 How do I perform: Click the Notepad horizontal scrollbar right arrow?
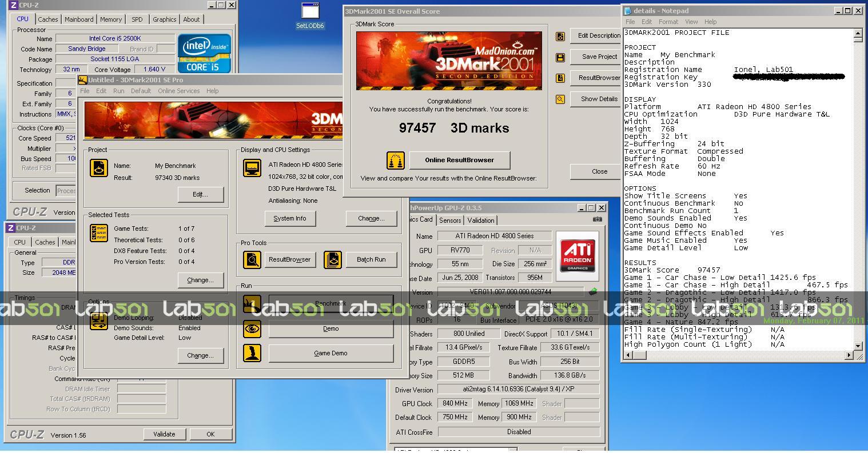849,355
